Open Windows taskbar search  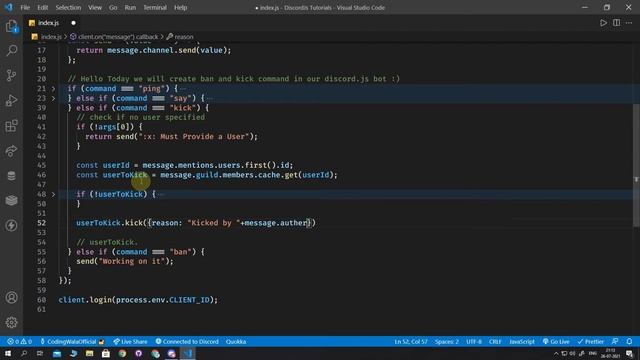(x=24, y=353)
